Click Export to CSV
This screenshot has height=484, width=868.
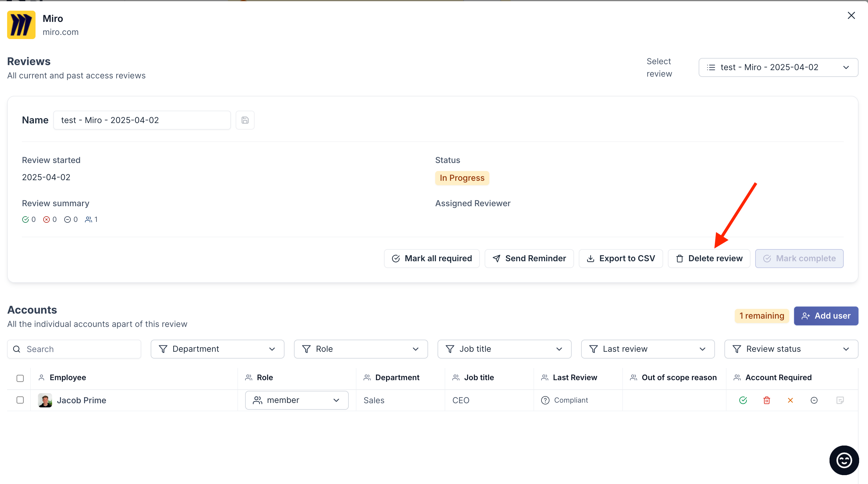click(621, 258)
